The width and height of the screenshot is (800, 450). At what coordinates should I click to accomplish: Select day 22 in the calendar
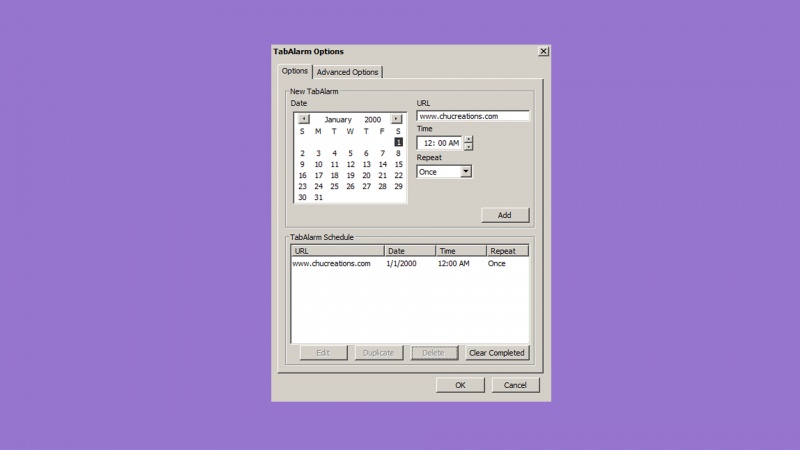[x=398, y=175]
